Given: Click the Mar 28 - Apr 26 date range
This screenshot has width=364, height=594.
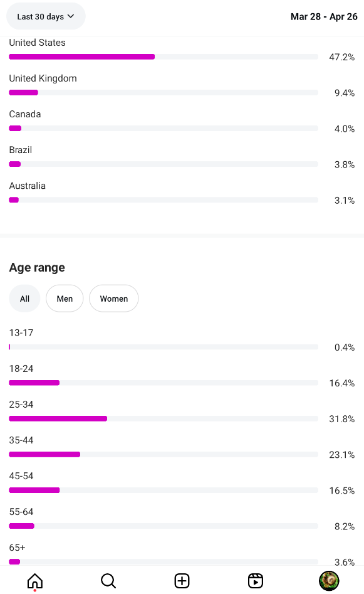Looking at the screenshot, I should 324,17.
